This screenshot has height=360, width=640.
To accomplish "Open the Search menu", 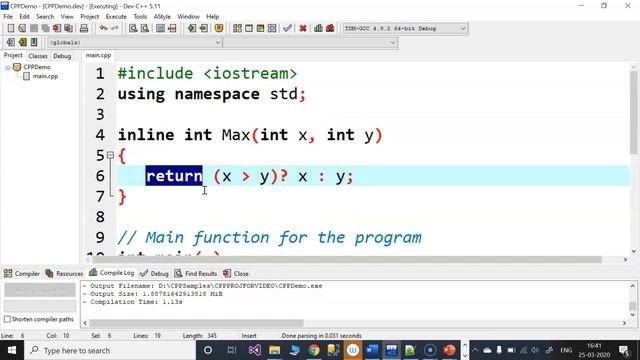I will click(45, 17).
